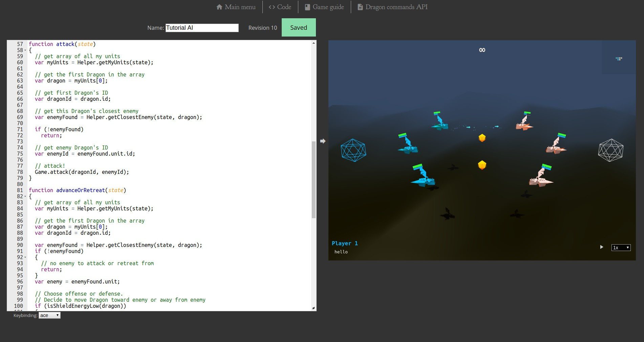Collapse the advanceOrRetreat fold at line 82
Viewport: 644px width, 342px height.
click(25, 197)
